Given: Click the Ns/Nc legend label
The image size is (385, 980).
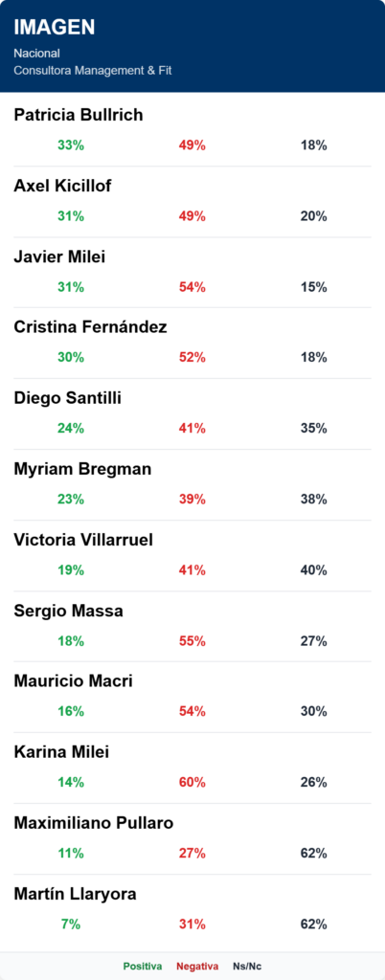Looking at the screenshot, I should coord(247,967).
